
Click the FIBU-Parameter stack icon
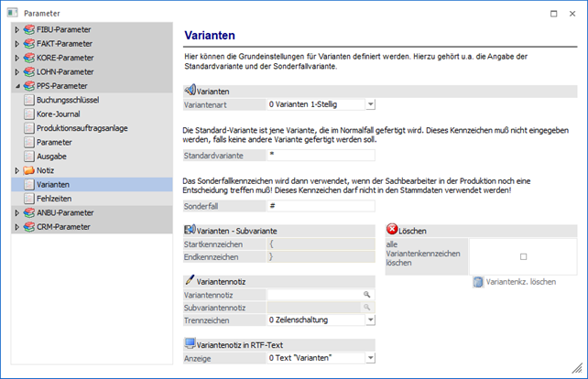pos(30,30)
